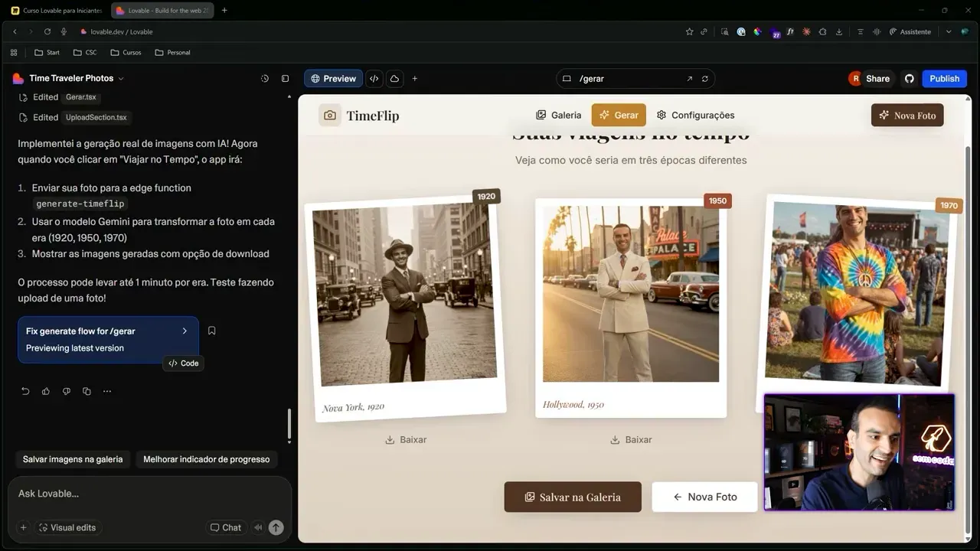Bookmark the 'Fix generate flow' message
This screenshot has height=551, width=980.
[x=211, y=330]
